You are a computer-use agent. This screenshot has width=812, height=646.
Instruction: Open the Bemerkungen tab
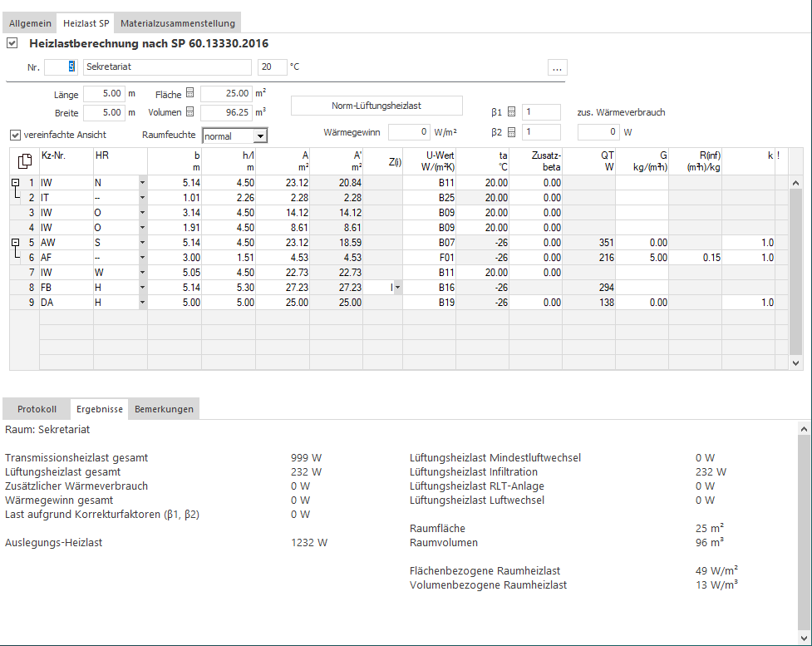tap(165, 409)
